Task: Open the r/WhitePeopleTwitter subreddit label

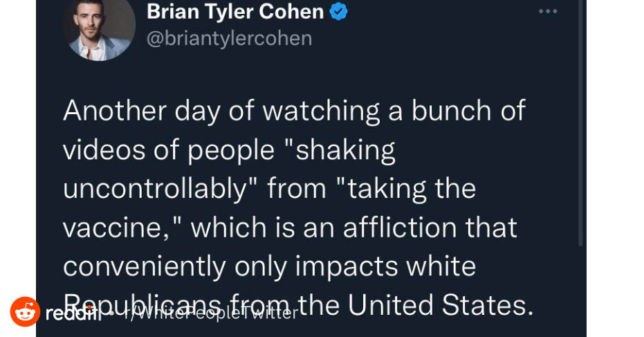Action: tap(211, 313)
